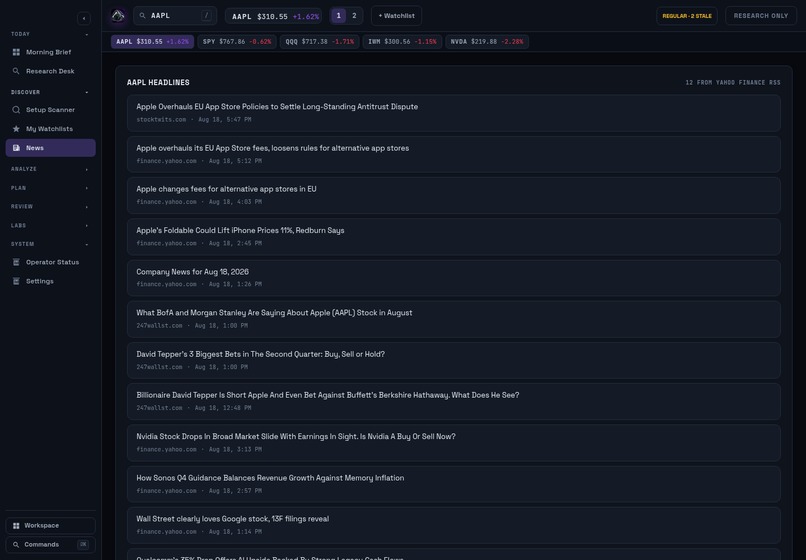Open headline about EU App Store antitrust dispute
This screenshot has height=560, width=806.
pos(453,113)
